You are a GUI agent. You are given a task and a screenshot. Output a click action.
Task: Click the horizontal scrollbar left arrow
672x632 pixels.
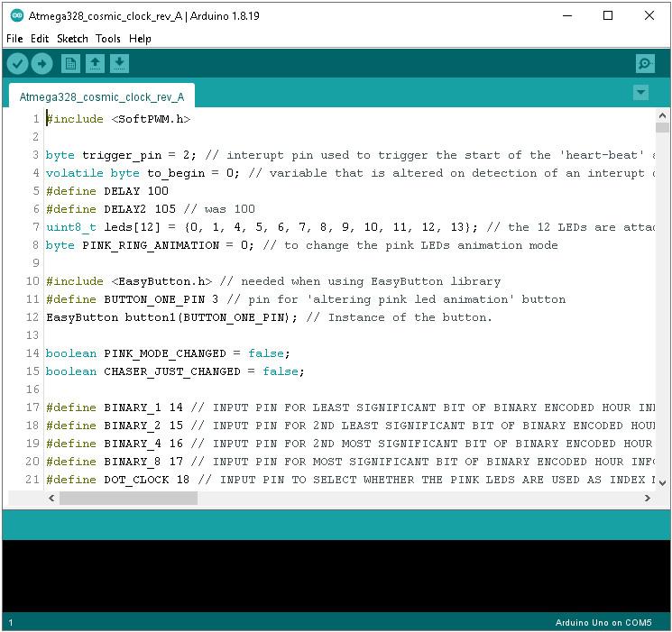click(x=51, y=498)
